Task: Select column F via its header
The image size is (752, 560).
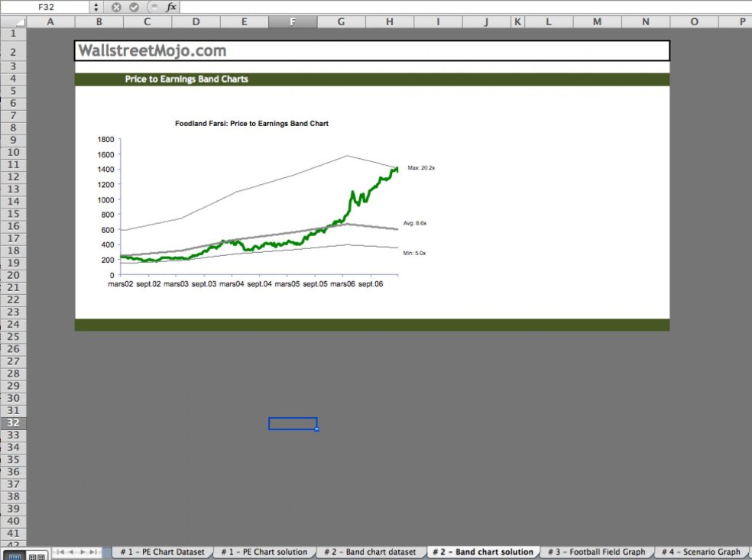Action: (x=293, y=22)
